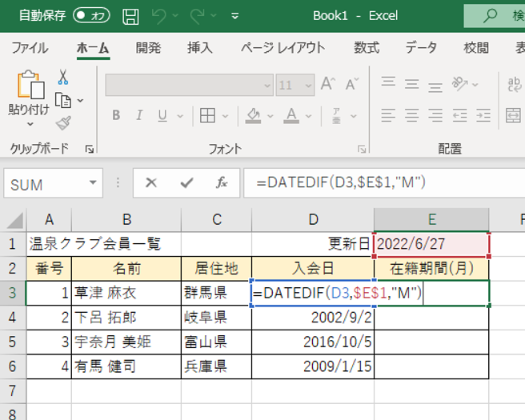Click the phonetic guide (ふりがな) icon
The image size is (525, 420).
click(x=336, y=116)
